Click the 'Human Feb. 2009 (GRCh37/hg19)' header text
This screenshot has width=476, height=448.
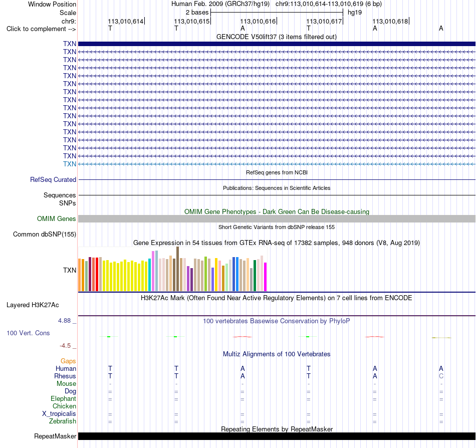pos(220,4)
